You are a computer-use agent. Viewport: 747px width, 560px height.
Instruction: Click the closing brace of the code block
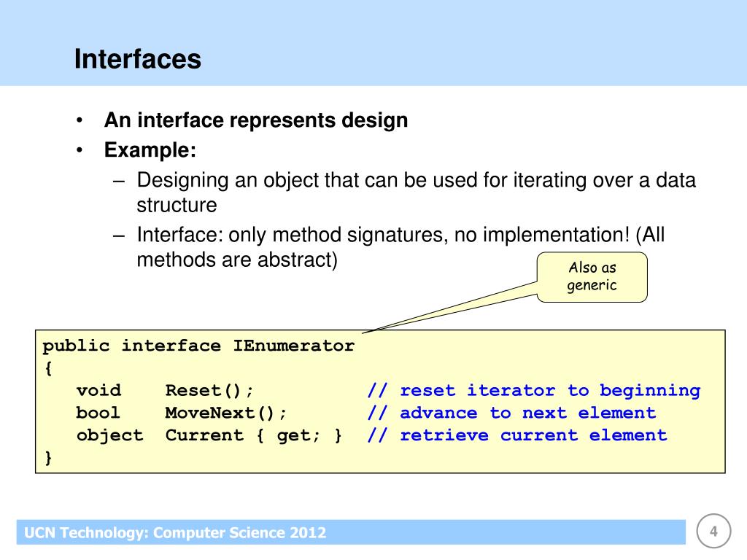tap(48, 458)
